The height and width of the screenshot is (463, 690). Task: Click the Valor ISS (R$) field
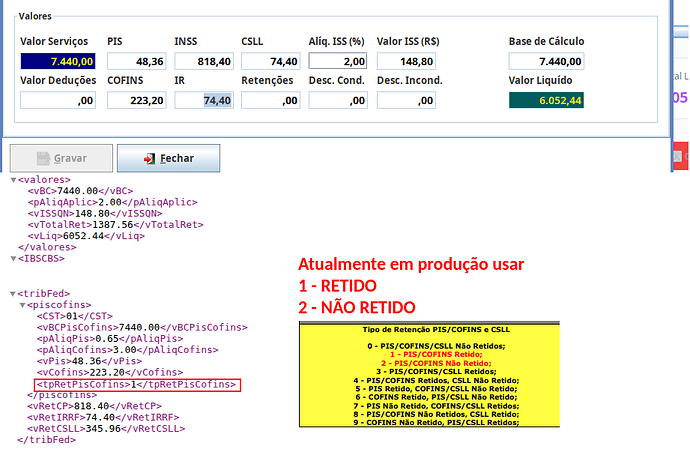tap(406, 61)
